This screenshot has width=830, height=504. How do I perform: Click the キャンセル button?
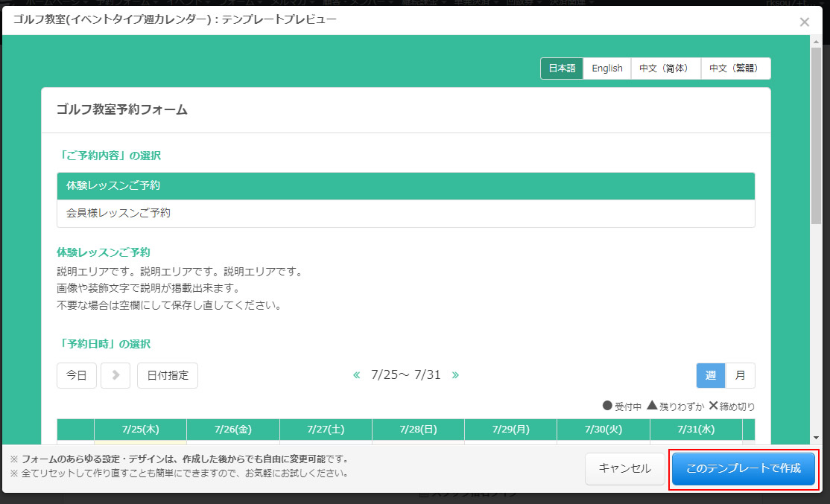pos(624,469)
